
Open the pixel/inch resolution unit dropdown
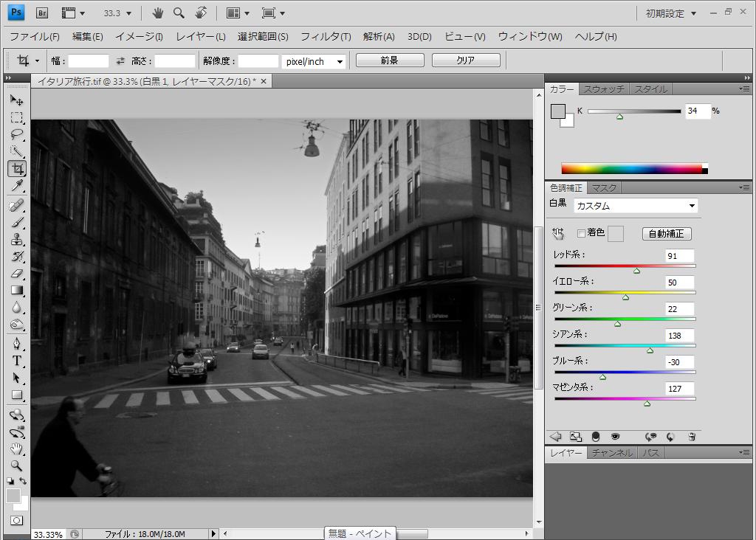tap(315, 61)
